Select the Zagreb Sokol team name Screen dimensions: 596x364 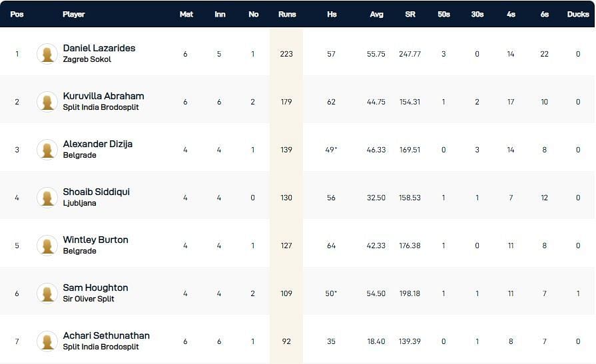(87, 59)
